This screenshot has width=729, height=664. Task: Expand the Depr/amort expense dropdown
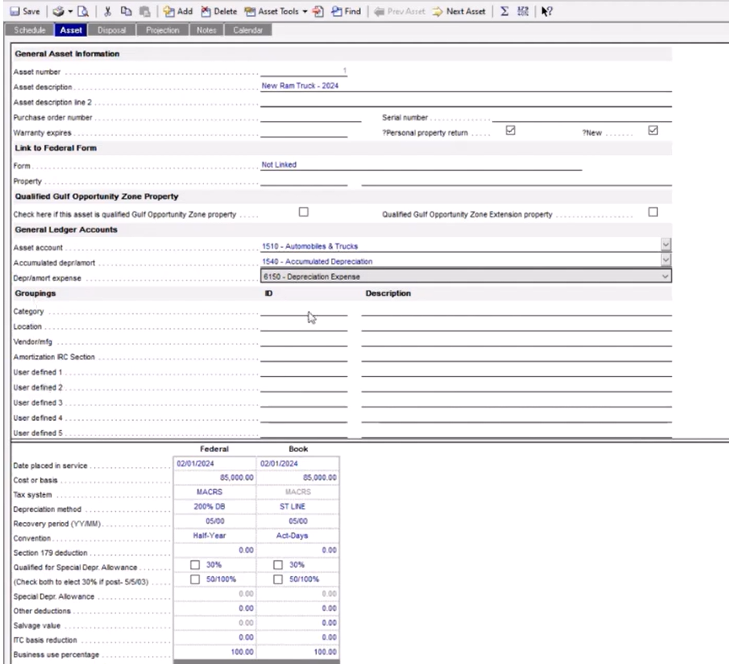pos(665,276)
